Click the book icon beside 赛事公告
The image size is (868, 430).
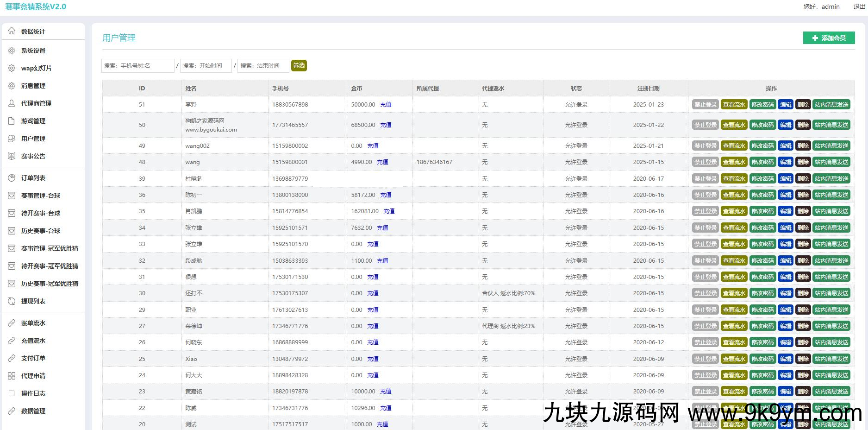12,156
